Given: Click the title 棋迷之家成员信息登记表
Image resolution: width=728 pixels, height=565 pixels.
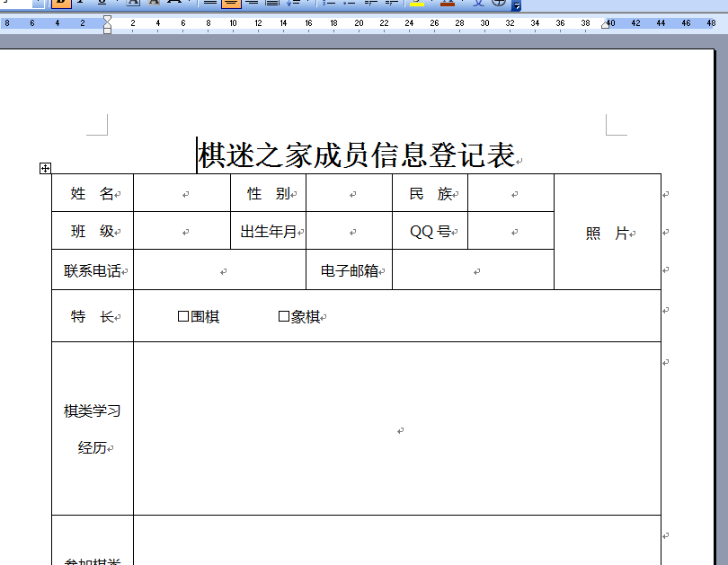Looking at the screenshot, I should pos(357,154).
